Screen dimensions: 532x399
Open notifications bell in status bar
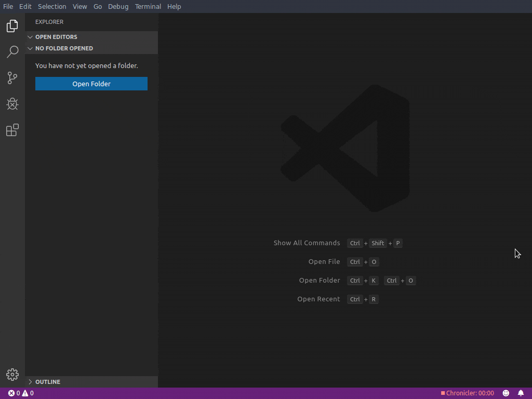[x=521, y=393]
